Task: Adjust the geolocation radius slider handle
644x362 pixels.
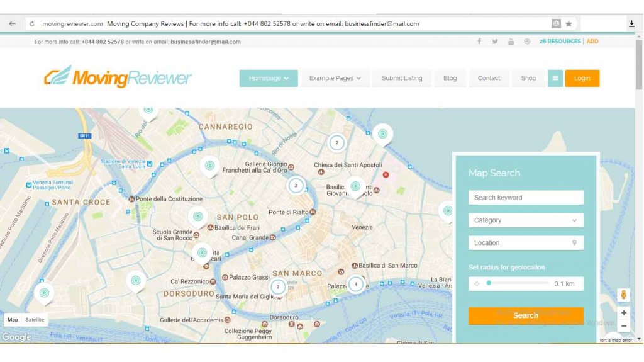Action: [x=489, y=283]
